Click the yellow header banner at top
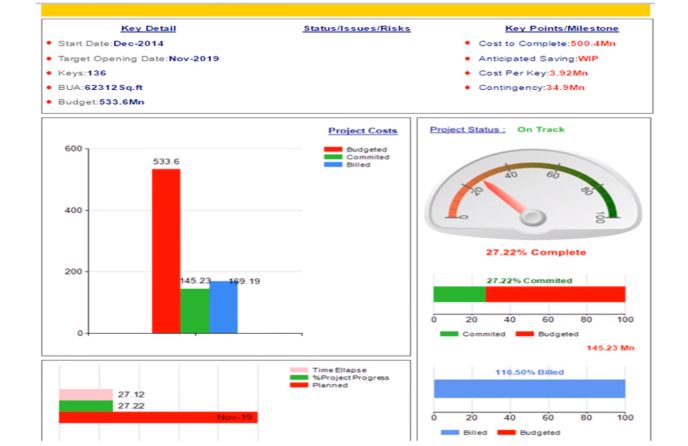Viewport: 688px width, 446px height. [x=346, y=9]
